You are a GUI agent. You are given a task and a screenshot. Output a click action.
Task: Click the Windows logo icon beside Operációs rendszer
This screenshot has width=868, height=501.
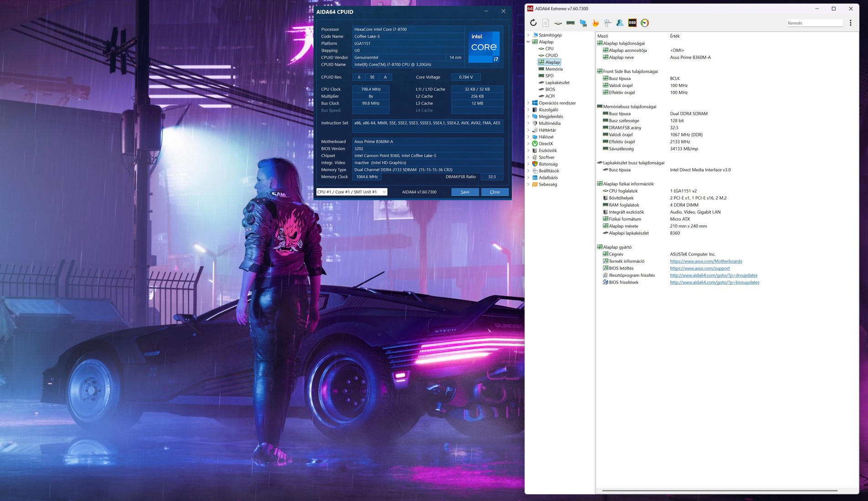[x=535, y=103]
